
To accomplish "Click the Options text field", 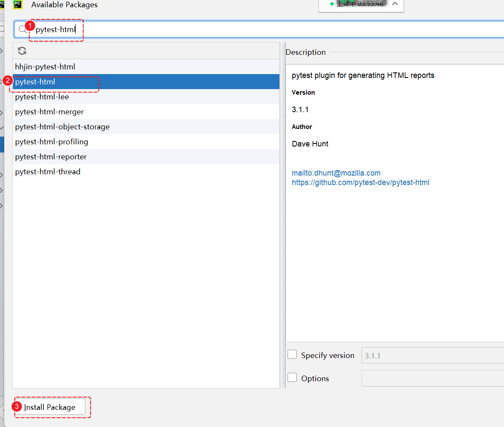I will (x=433, y=378).
